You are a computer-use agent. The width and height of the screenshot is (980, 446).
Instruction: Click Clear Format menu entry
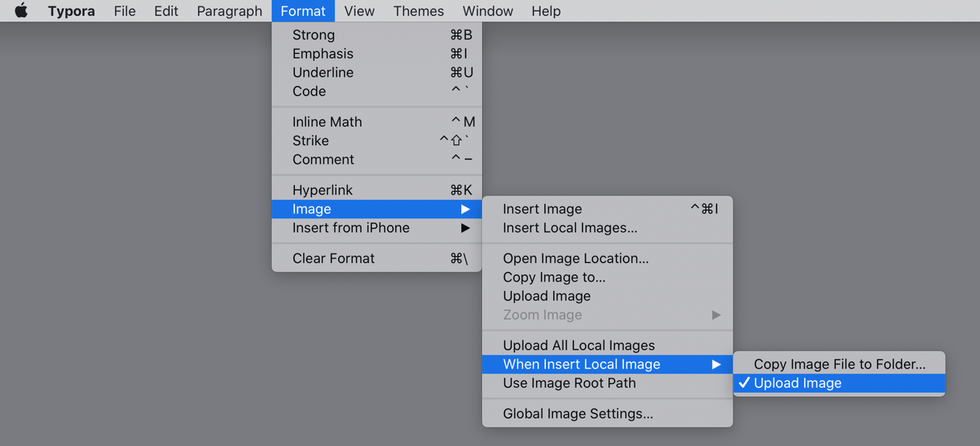[x=333, y=259]
